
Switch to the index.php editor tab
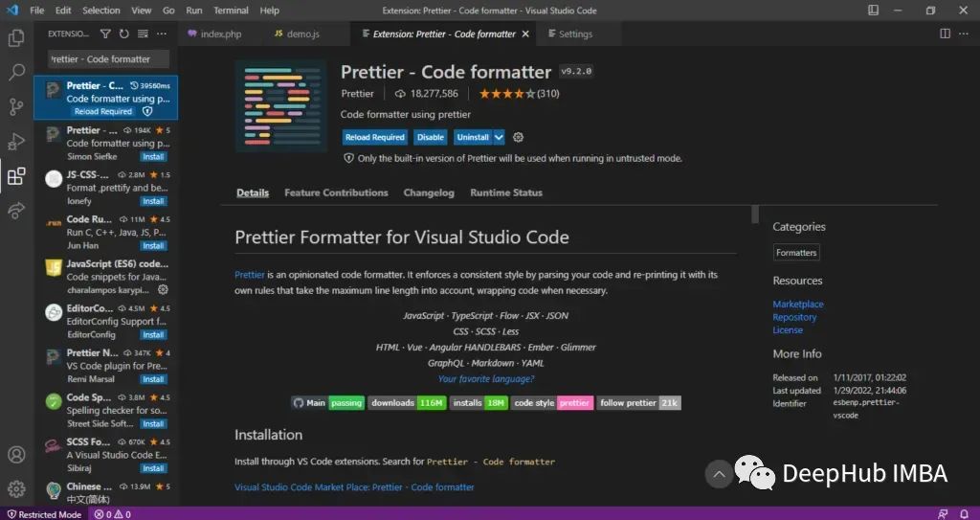click(x=221, y=34)
